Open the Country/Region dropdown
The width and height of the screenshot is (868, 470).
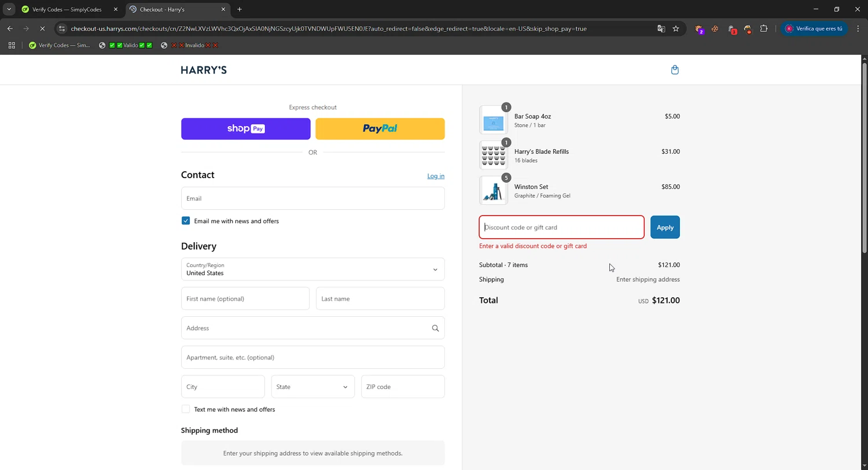312,269
